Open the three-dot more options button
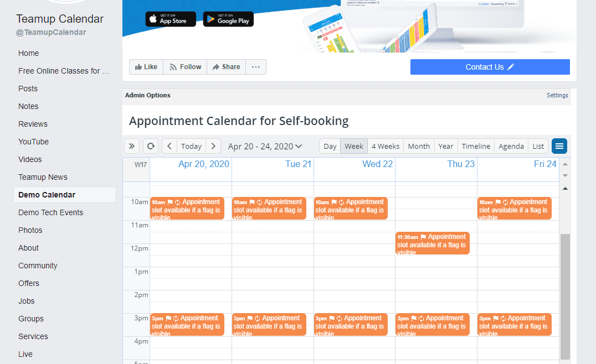Image resolution: width=596 pixels, height=364 pixels. tap(255, 67)
